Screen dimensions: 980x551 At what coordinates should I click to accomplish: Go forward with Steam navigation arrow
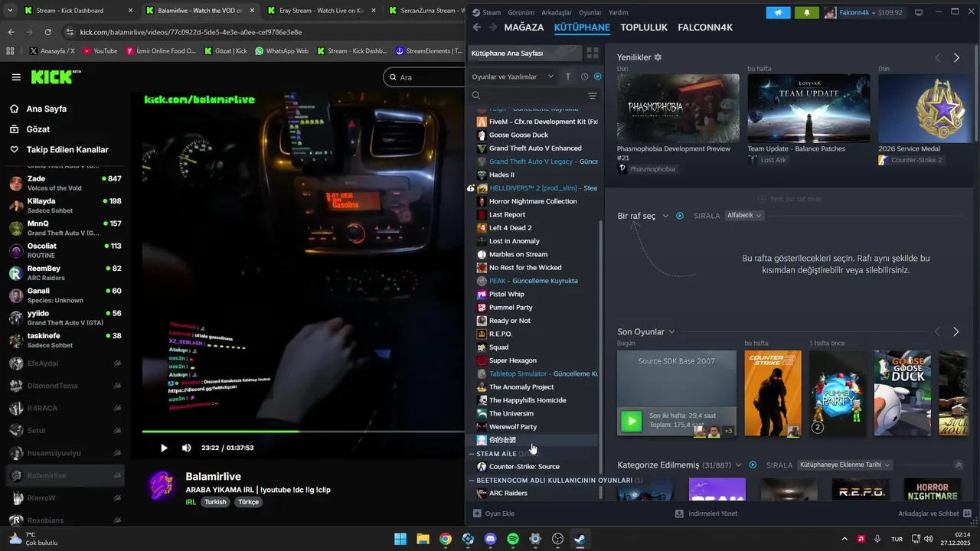492,28
